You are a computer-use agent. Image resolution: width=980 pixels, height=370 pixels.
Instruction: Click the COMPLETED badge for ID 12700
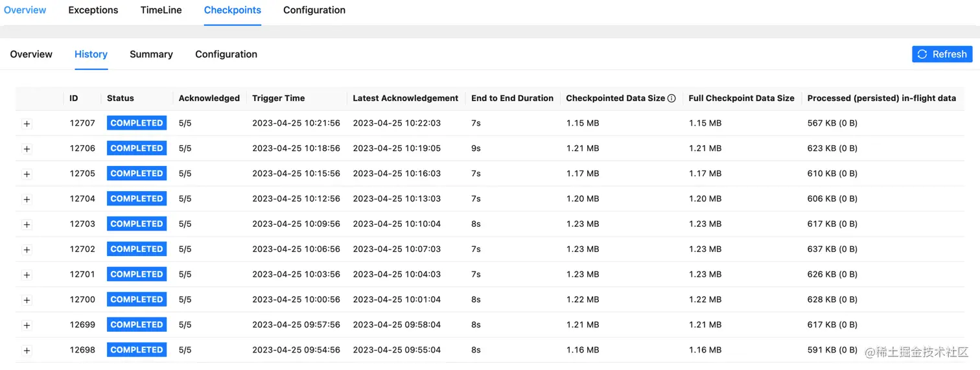[x=137, y=300]
